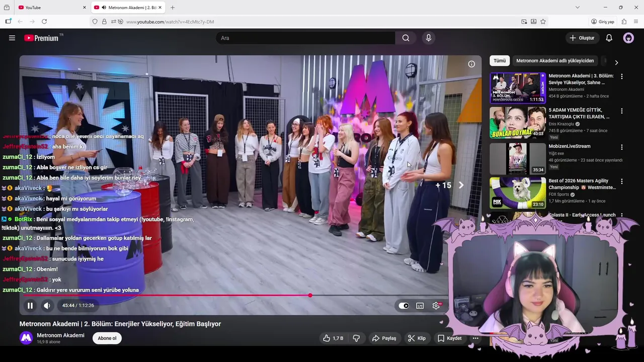This screenshot has height=362, width=644.
Task: Click the +15 next images arrow
Action: [461, 185]
